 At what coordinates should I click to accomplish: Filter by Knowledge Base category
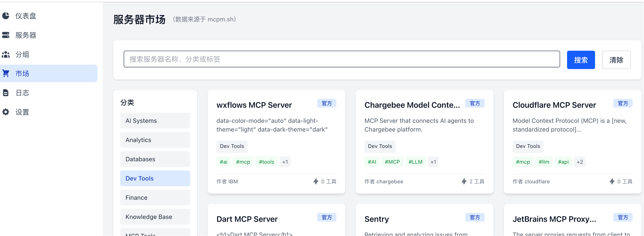point(155,217)
